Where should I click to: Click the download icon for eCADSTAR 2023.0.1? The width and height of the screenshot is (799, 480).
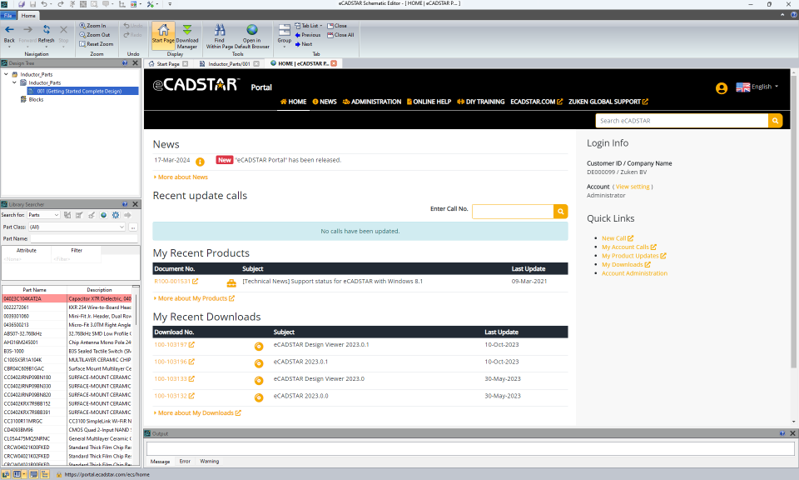tap(259, 363)
